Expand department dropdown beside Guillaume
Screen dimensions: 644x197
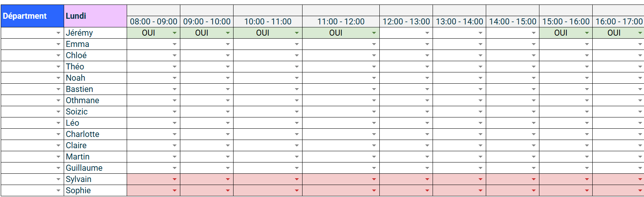pos(58,168)
